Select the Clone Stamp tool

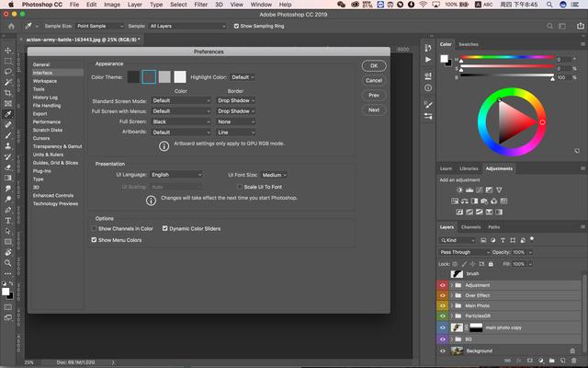8,146
